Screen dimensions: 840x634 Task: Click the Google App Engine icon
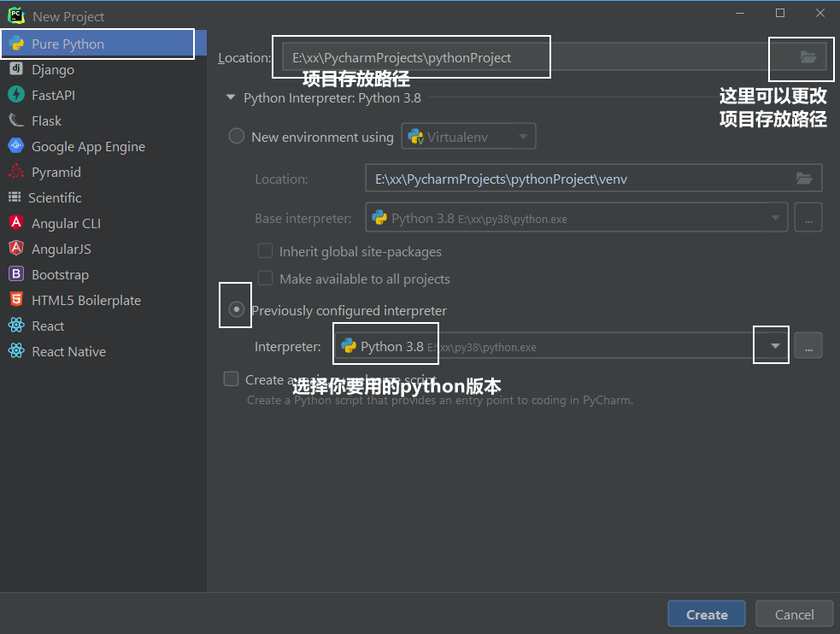pyautogui.click(x=16, y=145)
